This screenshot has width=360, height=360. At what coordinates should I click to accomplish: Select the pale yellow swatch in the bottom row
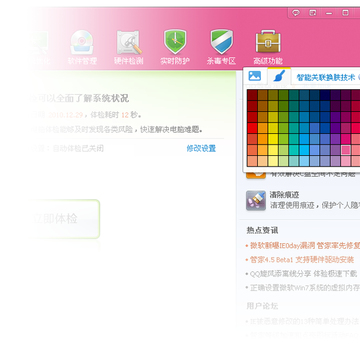[273, 161]
